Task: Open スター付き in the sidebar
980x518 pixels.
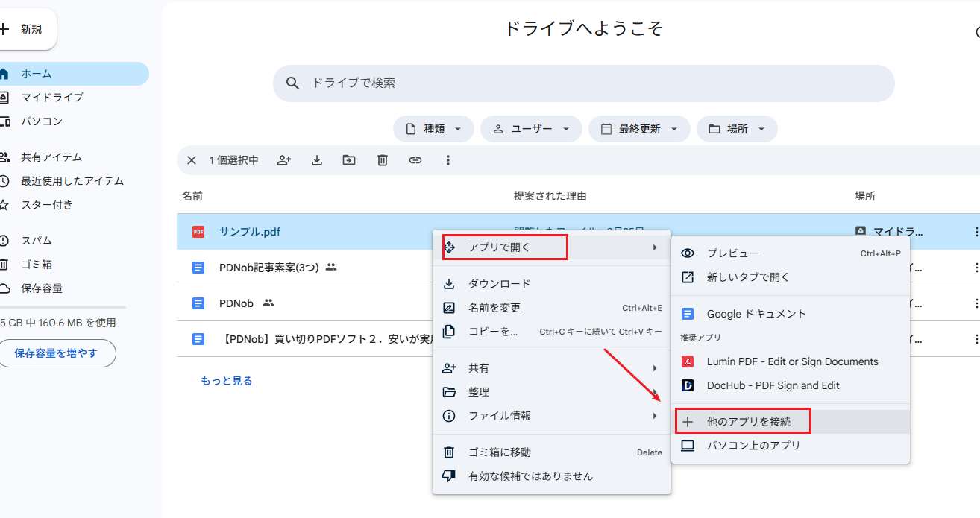Action: [73, 205]
